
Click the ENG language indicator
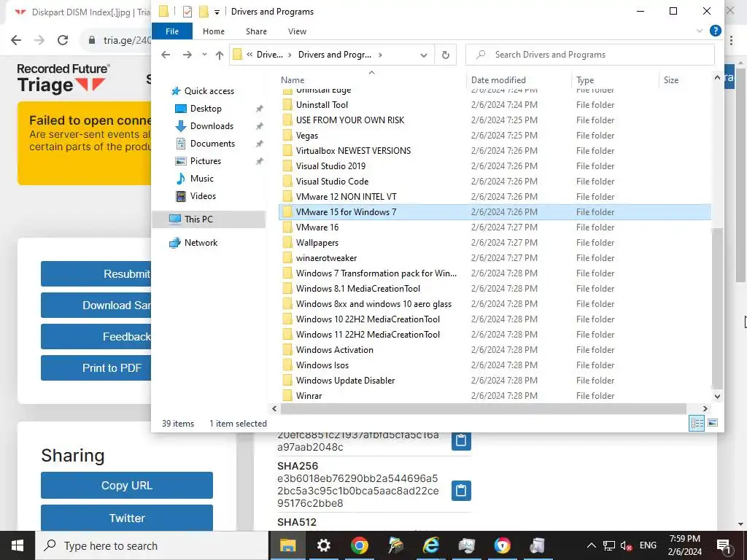tap(648, 545)
